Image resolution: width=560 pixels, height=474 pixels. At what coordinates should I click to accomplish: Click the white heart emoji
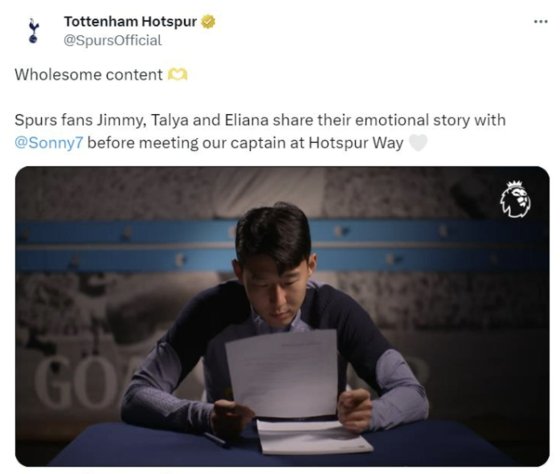(418, 143)
